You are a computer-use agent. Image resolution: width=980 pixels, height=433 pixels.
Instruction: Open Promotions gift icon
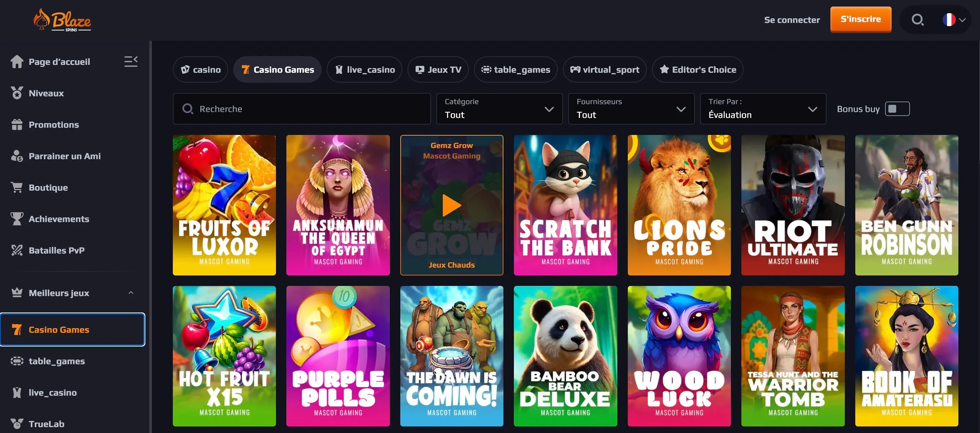[x=17, y=124]
